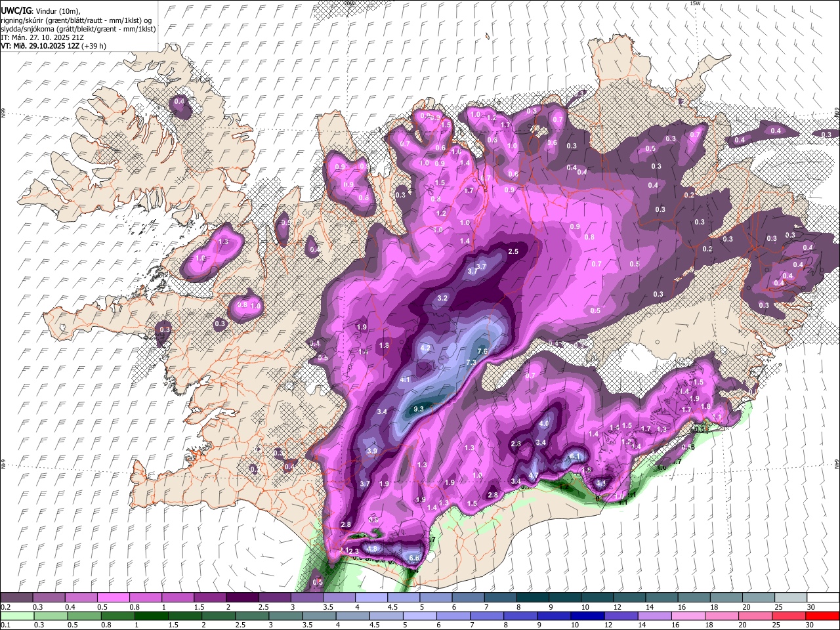Click the pink swatch labeled 16 in bottom legend
840x630 pixels.
pos(688,616)
